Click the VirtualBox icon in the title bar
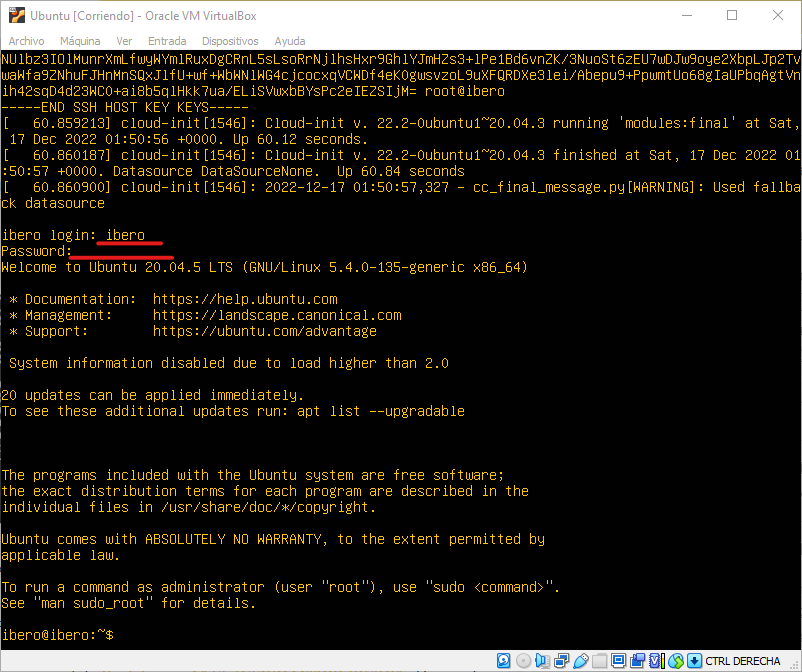 (16, 15)
